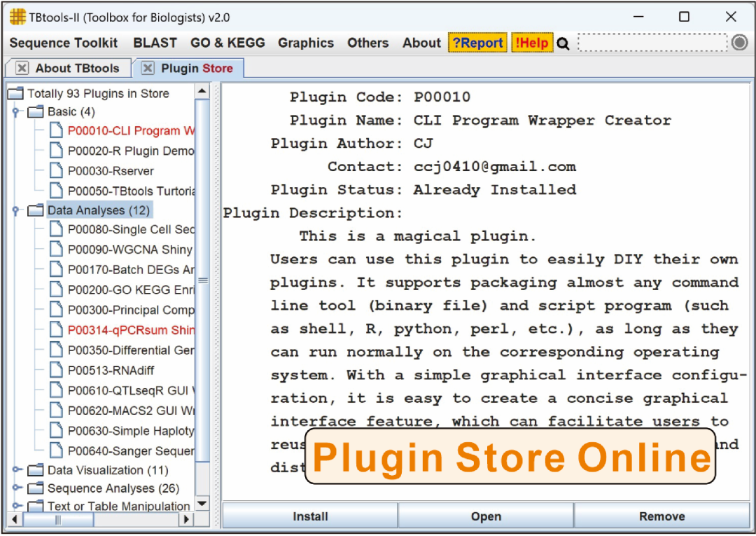The image size is (756, 536).
Task: Click the file icon of P00080-Single Cell
Action: point(57,229)
